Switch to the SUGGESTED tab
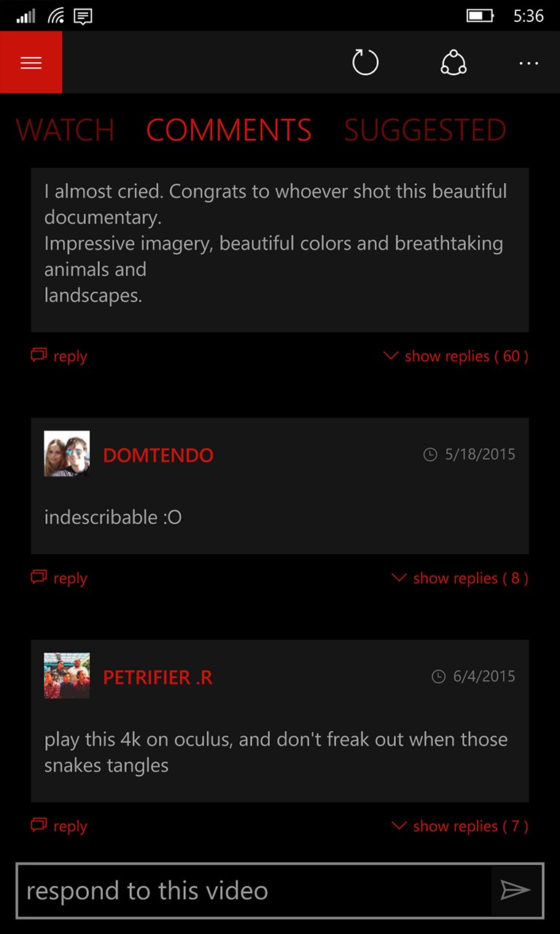Image resolution: width=560 pixels, height=934 pixels. point(425,131)
